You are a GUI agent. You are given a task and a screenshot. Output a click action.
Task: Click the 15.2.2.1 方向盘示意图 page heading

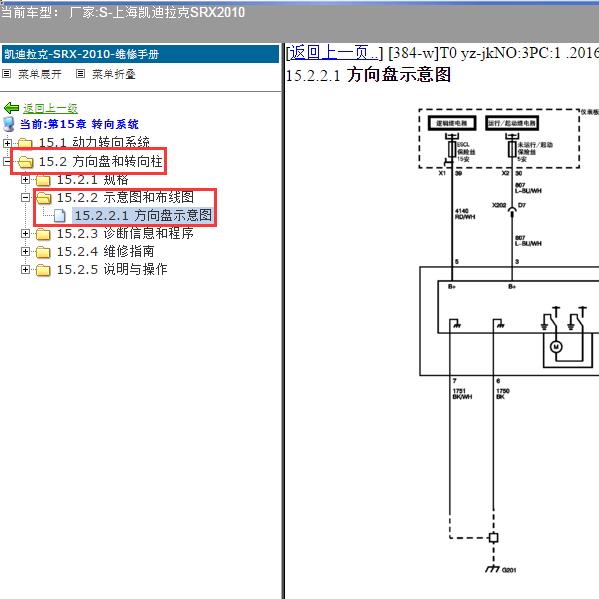coord(368,74)
